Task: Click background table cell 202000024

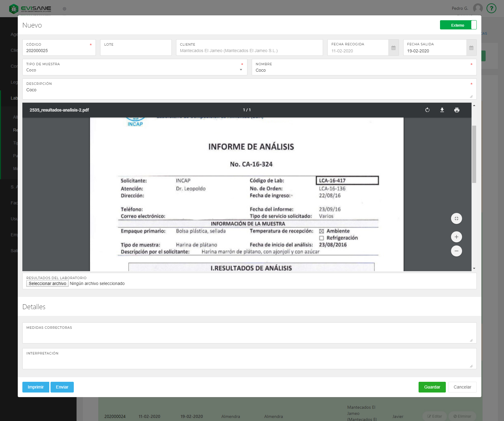Action: coord(115,416)
